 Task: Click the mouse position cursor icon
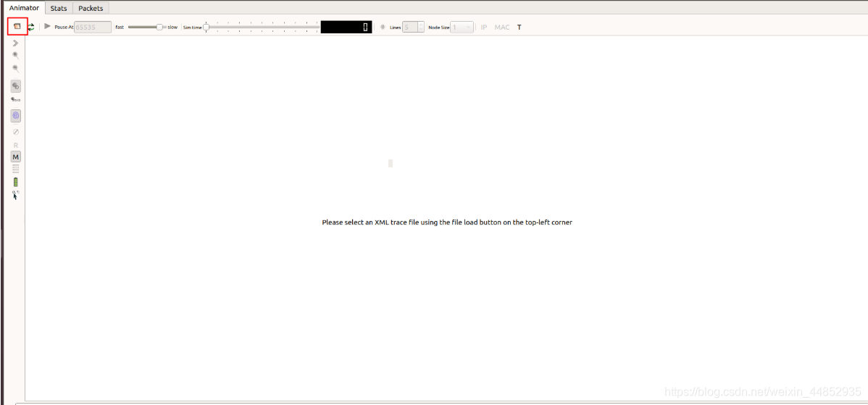16,195
